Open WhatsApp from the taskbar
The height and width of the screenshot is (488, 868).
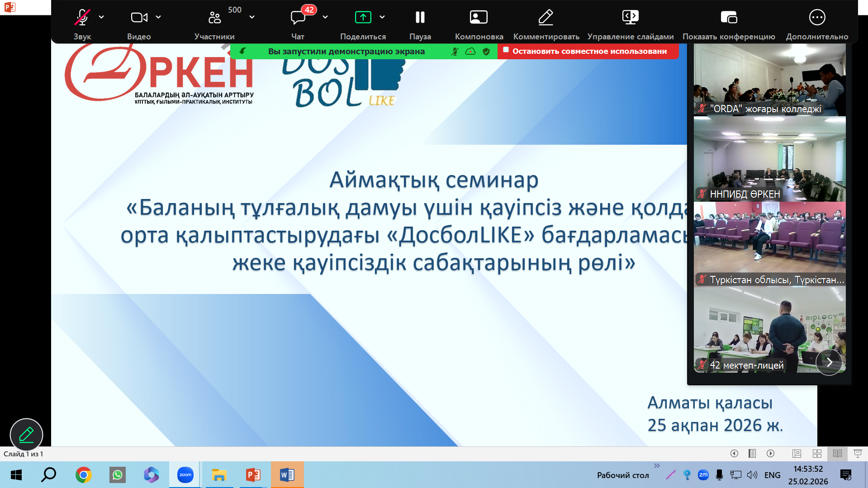coord(117,475)
